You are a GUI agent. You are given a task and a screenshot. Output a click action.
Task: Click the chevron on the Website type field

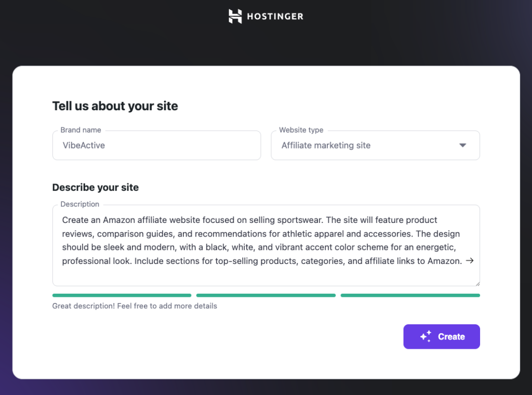pyautogui.click(x=462, y=146)
